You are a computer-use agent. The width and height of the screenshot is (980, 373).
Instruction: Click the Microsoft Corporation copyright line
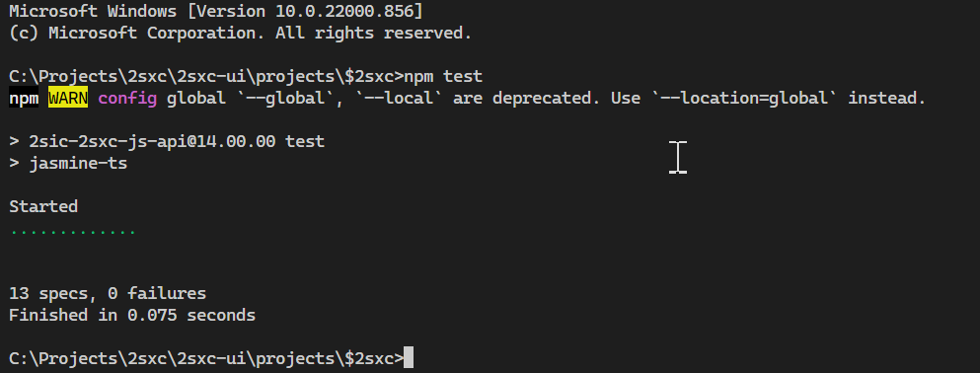241,33
